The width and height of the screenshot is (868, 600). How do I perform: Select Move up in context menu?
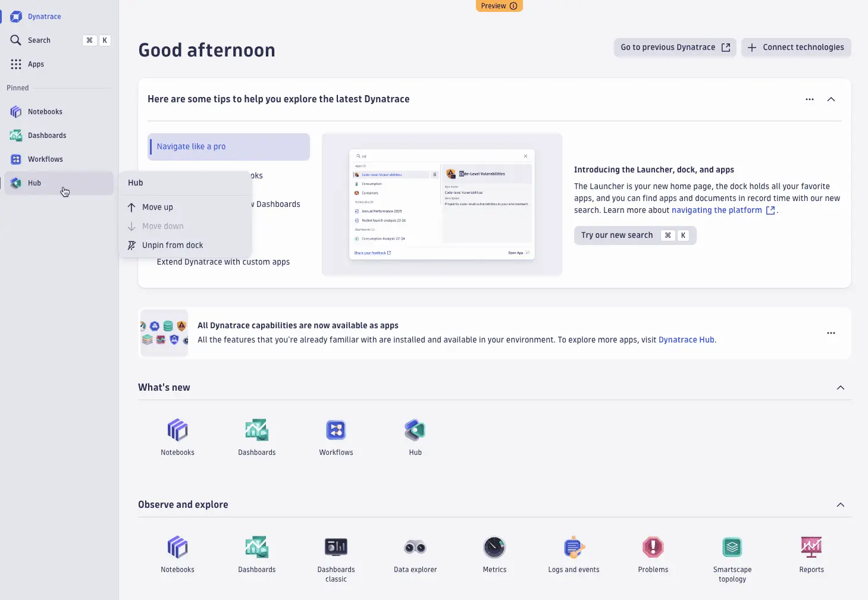(186, 207)
